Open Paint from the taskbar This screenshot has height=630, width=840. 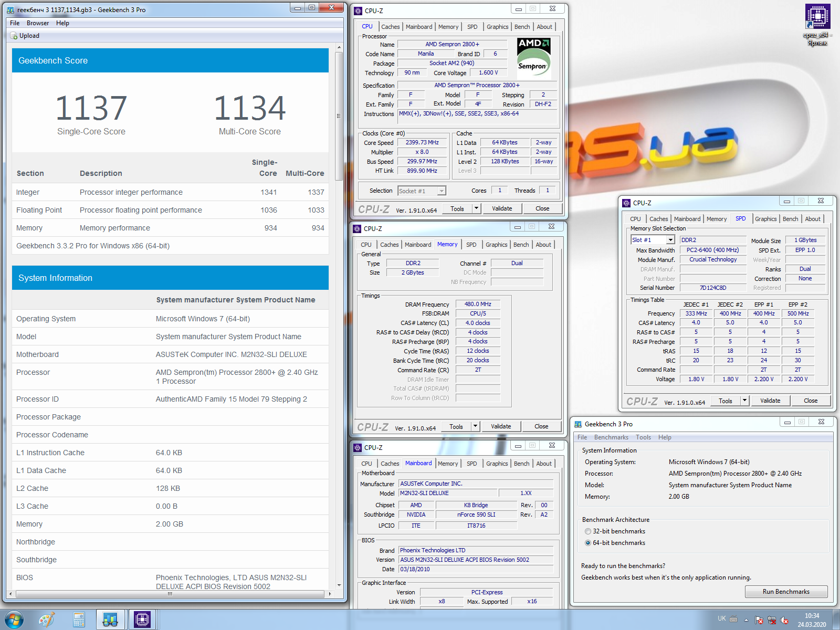47,619
